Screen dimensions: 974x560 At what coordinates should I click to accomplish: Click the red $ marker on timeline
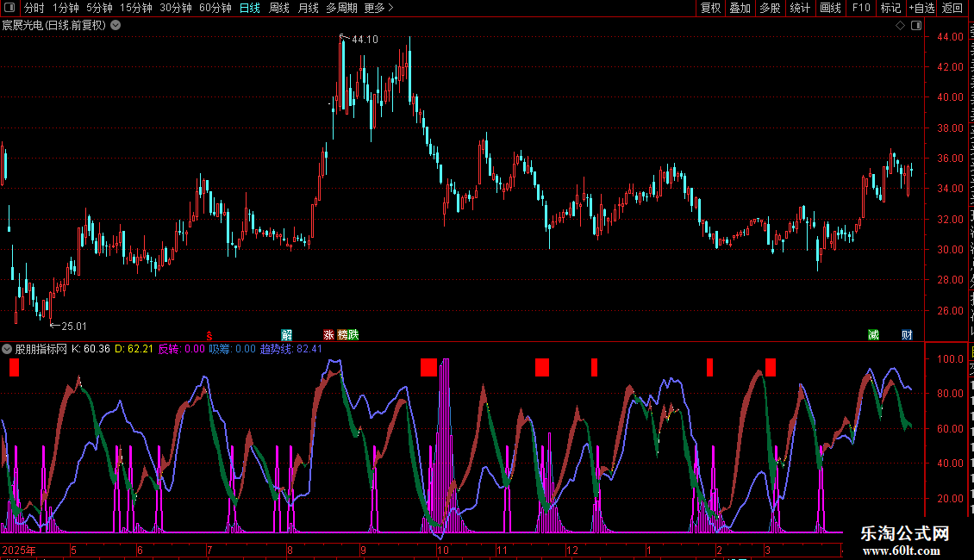(209, 336)
